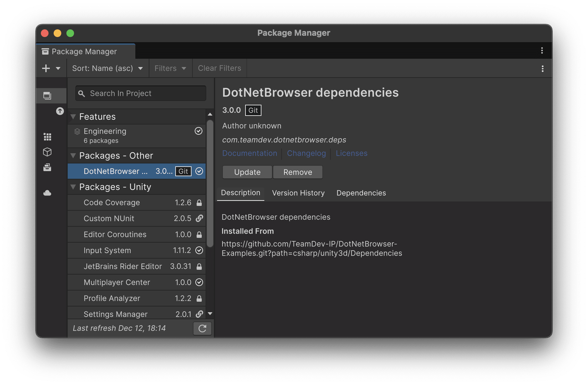The height and width of the screenshot is (385, 588).
Task: Click the Editor Coroutines lock icon
Action: pyautogui.click(x=199, y=235)
